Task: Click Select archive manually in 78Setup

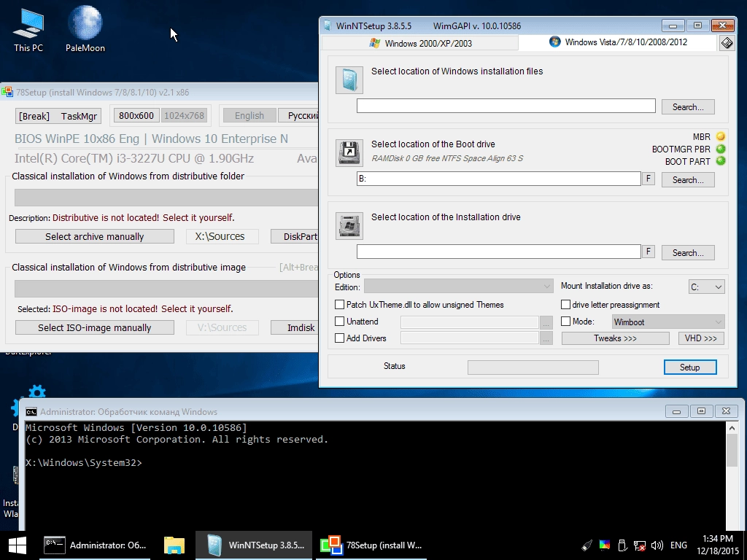Action: coord(94,236)
